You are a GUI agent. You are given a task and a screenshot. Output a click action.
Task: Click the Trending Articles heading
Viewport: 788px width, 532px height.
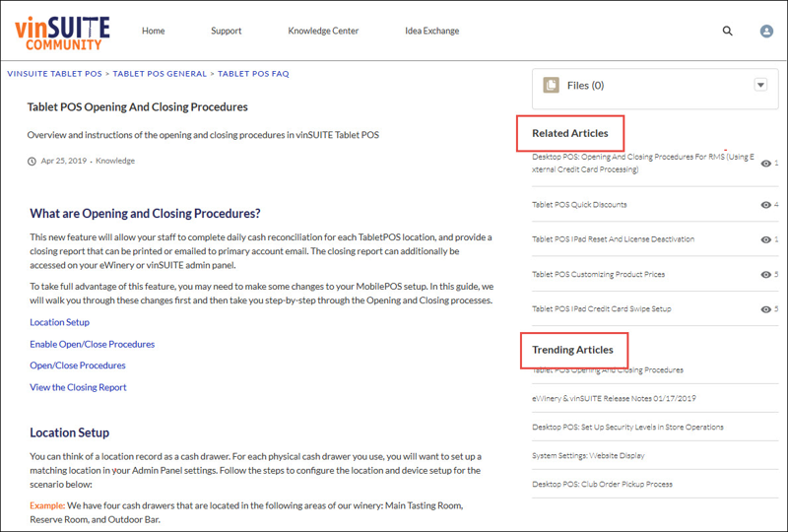[x=572, y=350]
